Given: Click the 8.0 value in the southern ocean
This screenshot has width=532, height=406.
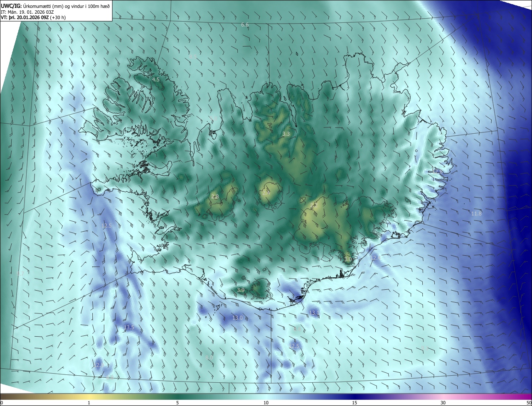Looking at the screenshot, I should 209,357.
